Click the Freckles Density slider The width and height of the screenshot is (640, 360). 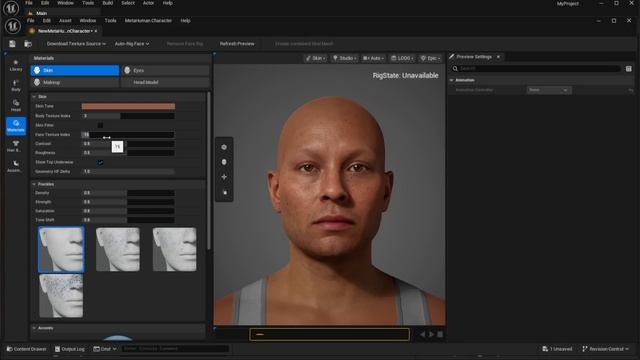[x=128, y=193]
